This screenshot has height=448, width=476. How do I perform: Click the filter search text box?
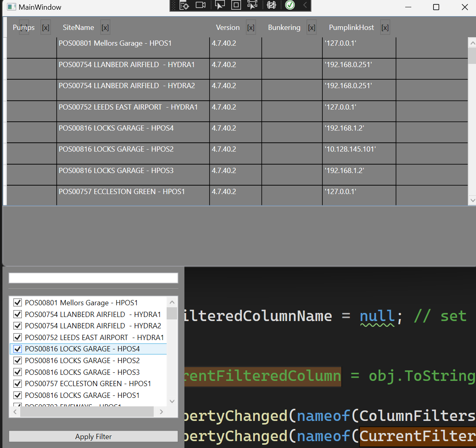click(93, 278)
